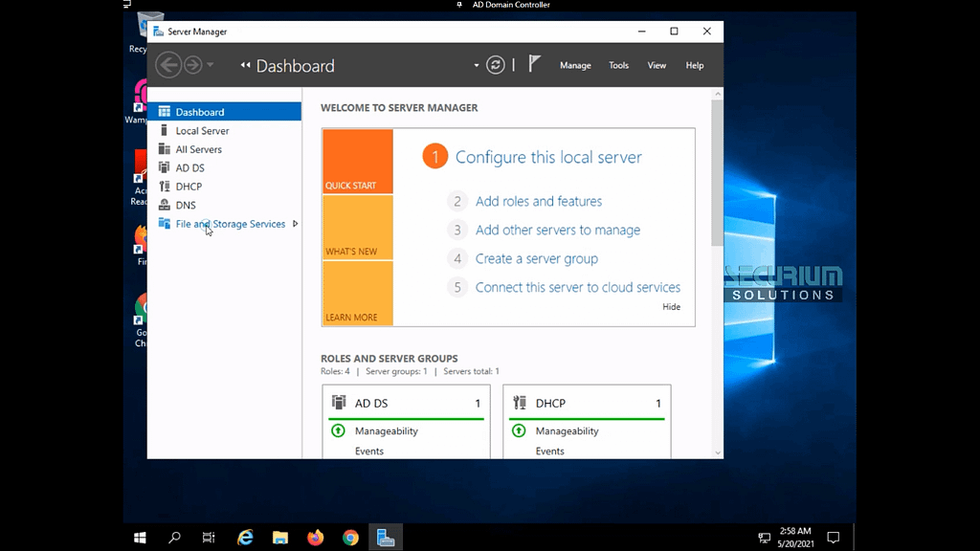This screenshot has width=980, height=551.
Task: Open the Tools menu
Action: (x=619, y=65)
